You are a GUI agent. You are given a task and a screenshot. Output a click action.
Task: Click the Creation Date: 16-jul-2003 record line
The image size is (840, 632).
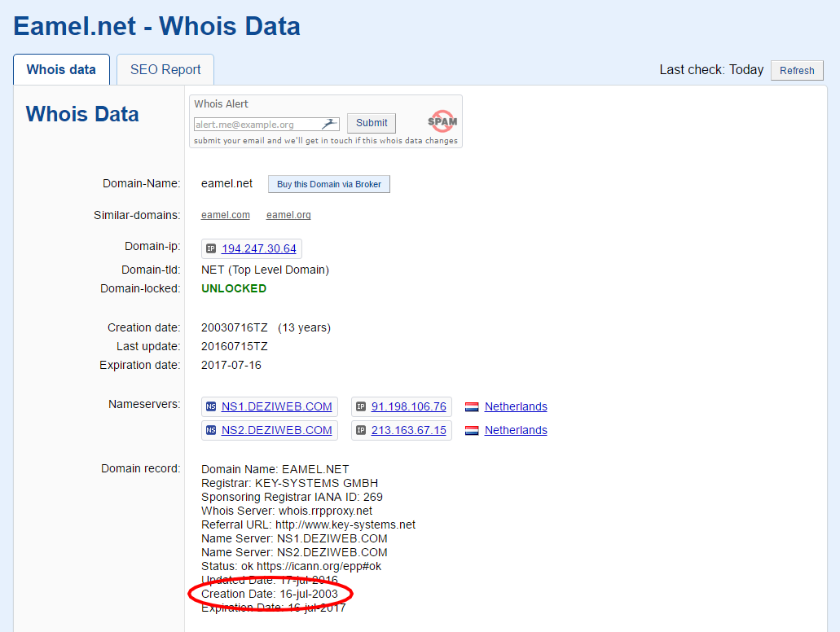pyautogui.click(x=270, y=594)
